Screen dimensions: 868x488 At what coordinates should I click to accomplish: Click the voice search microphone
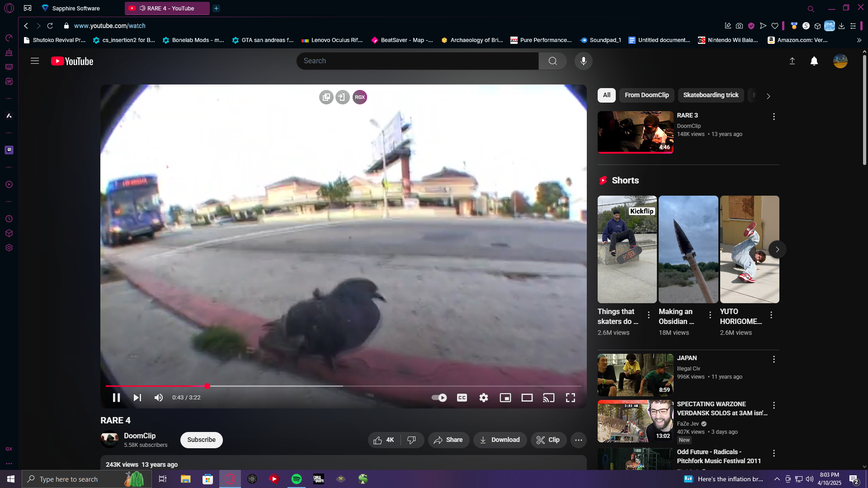coord(583,61)
